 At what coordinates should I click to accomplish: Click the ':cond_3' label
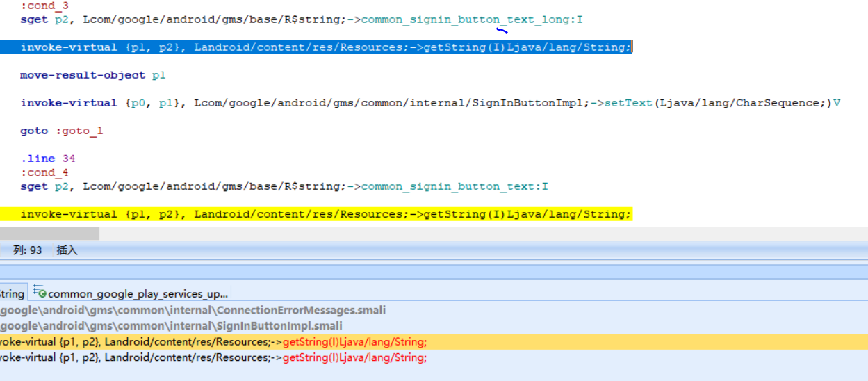point(44,6)
